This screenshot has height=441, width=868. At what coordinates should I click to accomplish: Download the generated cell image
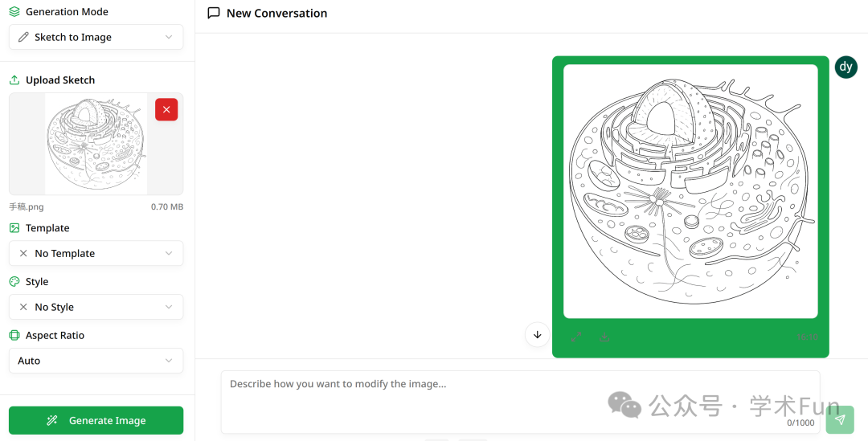[x=604, y=337]
